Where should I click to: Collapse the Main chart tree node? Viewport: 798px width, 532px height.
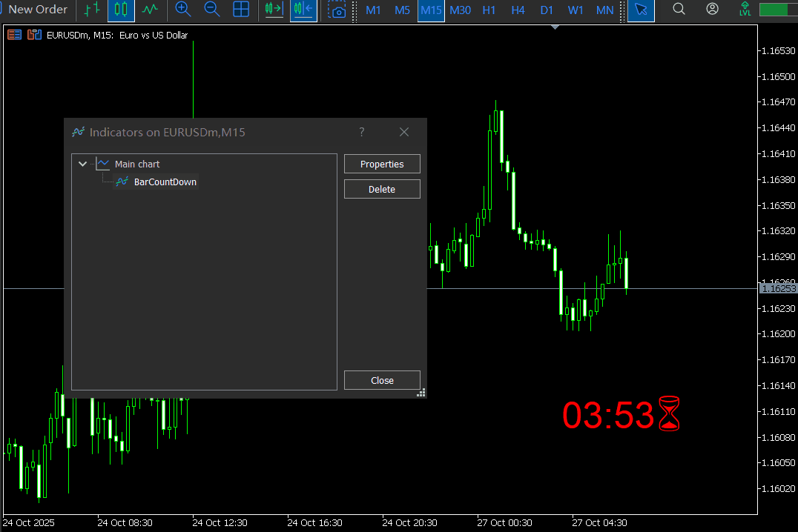point(82,164)
